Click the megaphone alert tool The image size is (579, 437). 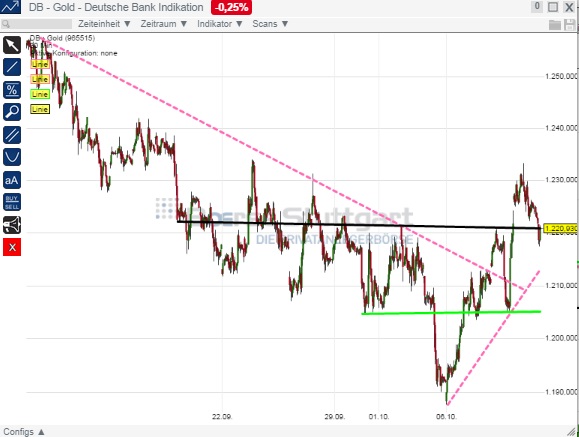tap(12, 225)
